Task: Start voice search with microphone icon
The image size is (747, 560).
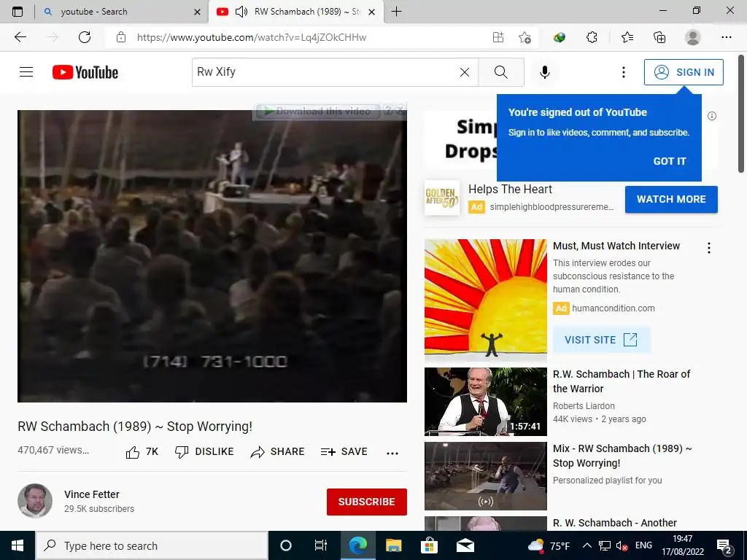Action: click(x=544, y=72)
